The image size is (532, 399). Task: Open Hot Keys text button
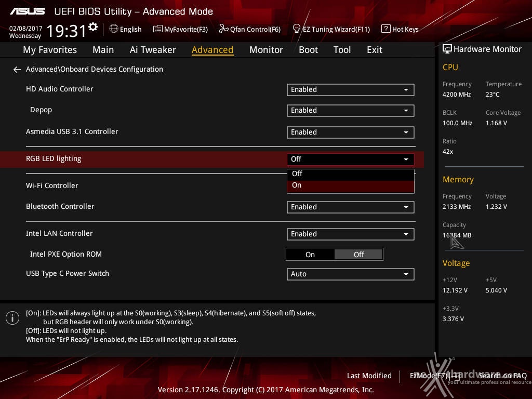405,30
